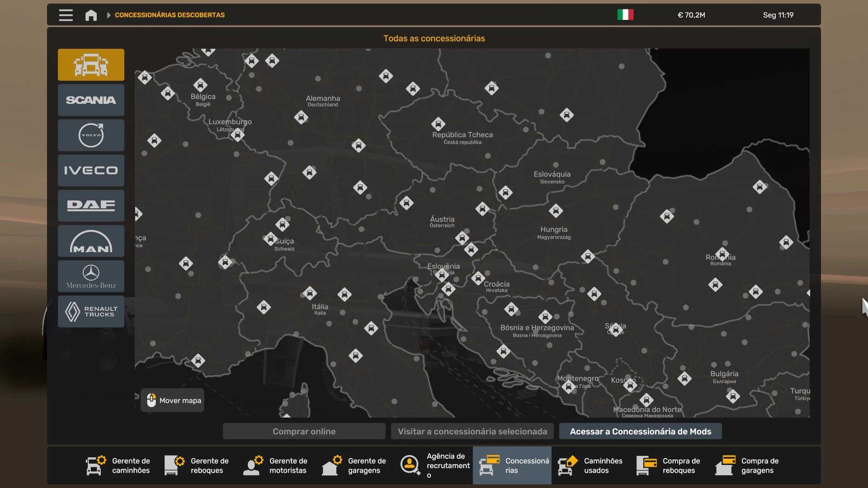Click Visitar a concessionária selecionada button
868x488 pixels.
[472, 431]
